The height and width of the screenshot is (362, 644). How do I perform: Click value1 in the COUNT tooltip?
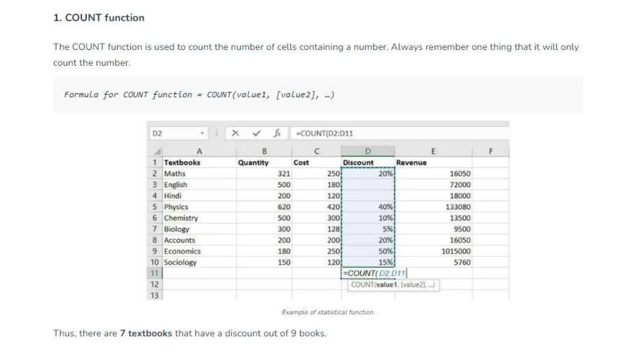point(386,285)
